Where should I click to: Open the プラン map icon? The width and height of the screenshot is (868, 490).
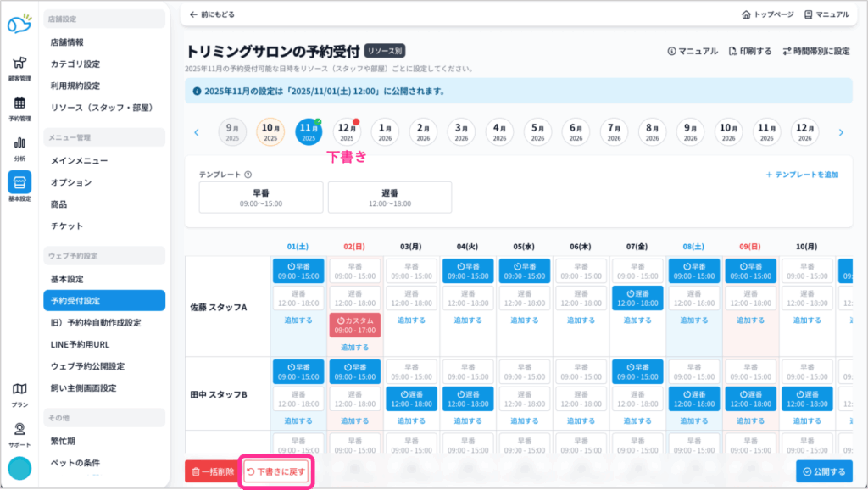pyautogui.click(x=19, y=390)
